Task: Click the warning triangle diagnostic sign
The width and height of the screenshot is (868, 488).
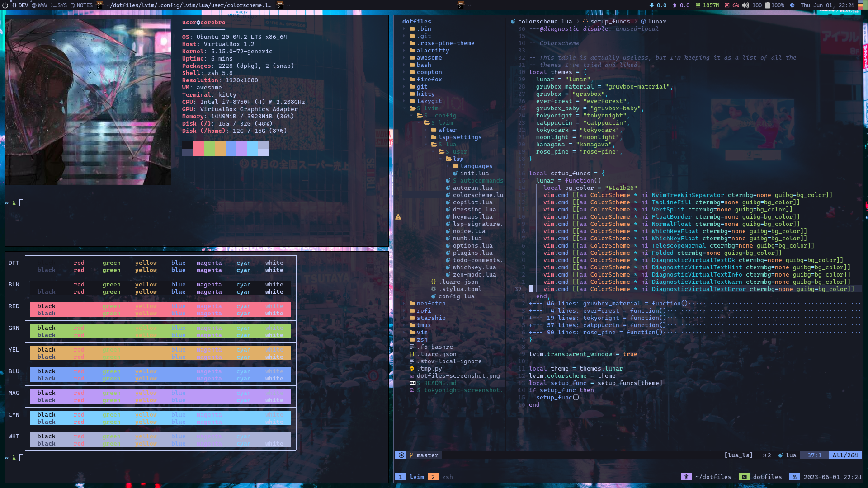Action: (x=398, y=217)
